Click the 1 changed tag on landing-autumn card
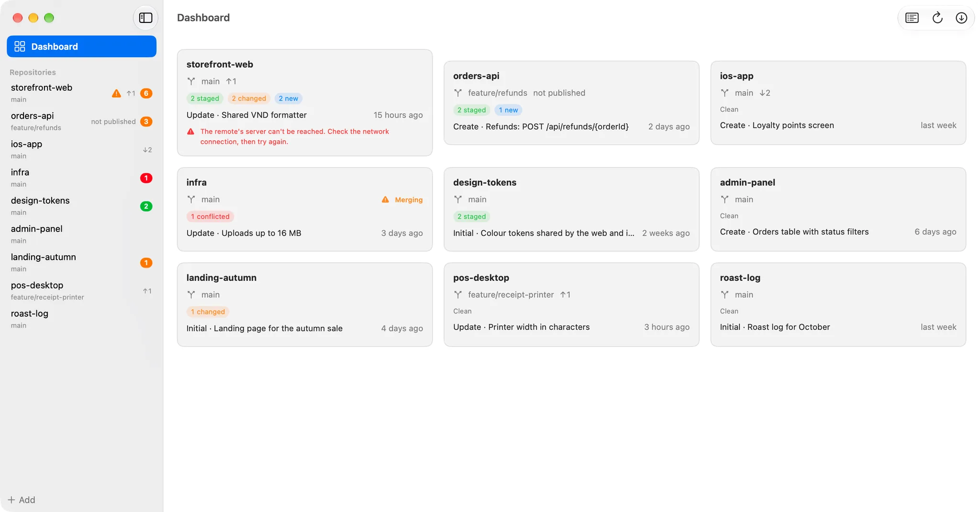The image size is (980, 512). 208,312
